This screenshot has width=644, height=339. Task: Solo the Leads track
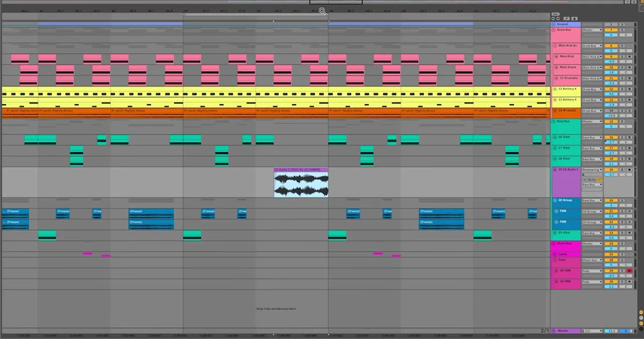click(x=622, y=254)
